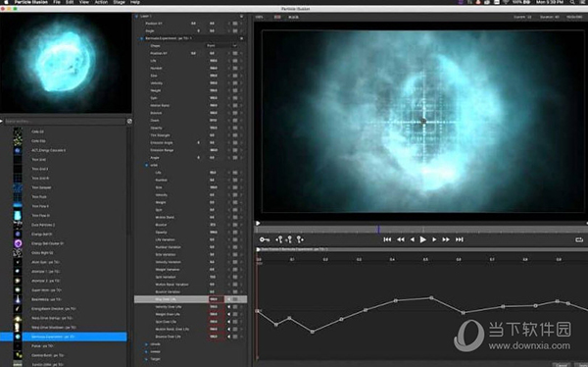Click the emitter library search field
The width and height of the screenshot is (588, 367).
pos(65,122)
